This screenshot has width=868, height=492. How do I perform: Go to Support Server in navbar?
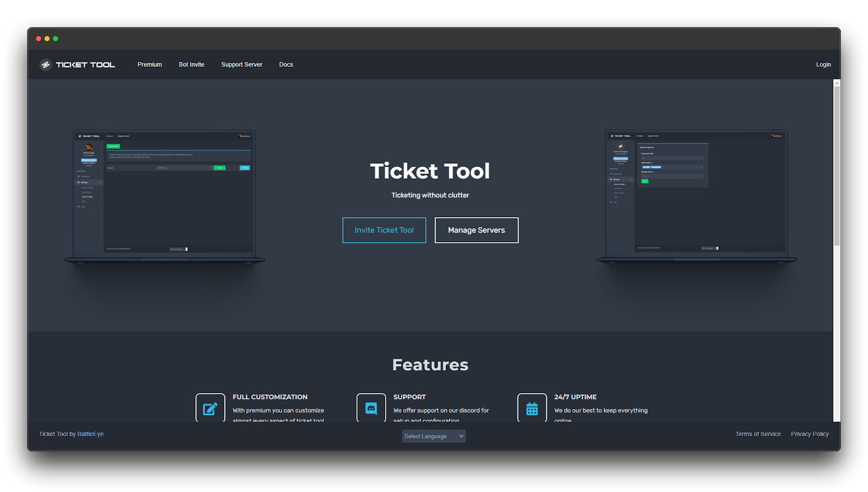[x=242, y=65]
